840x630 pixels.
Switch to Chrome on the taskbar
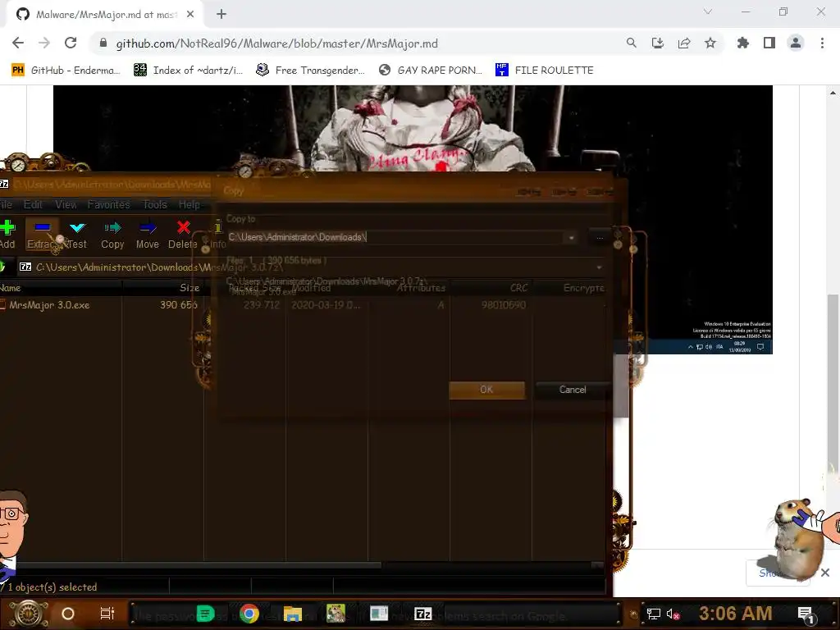pyautogui.click(x=249, y=614)
